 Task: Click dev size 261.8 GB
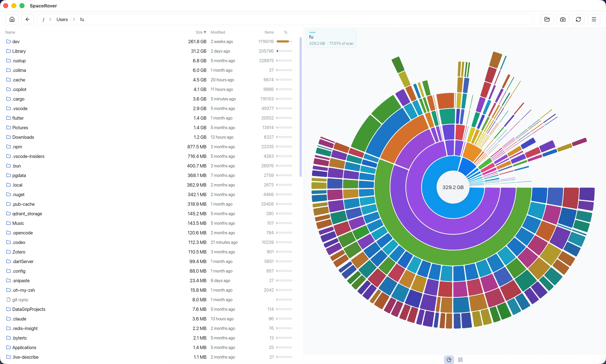click(x=197, y=41)
